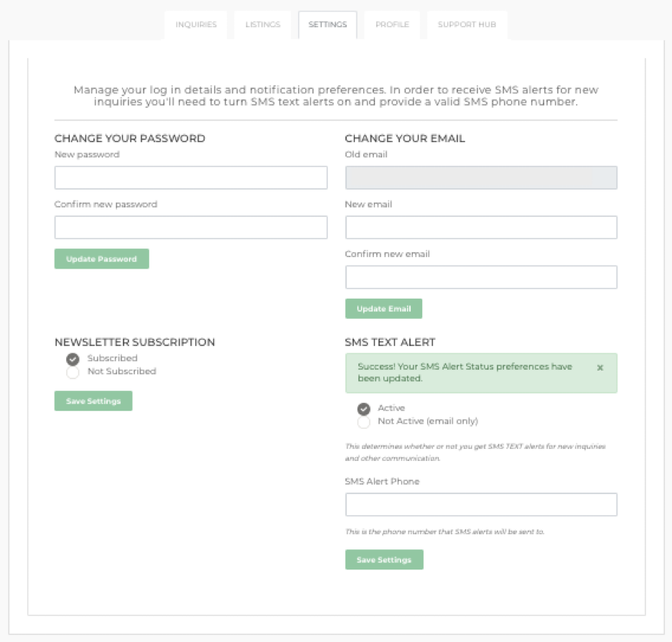
Task: Dismiss the SMS Alert success message
Action: click(x=600, y=367)
